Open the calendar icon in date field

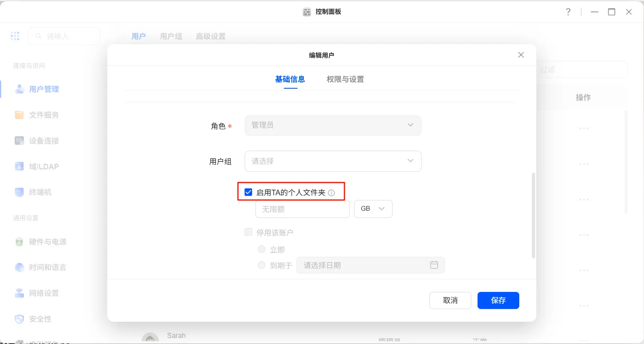[x=434, y=265]
